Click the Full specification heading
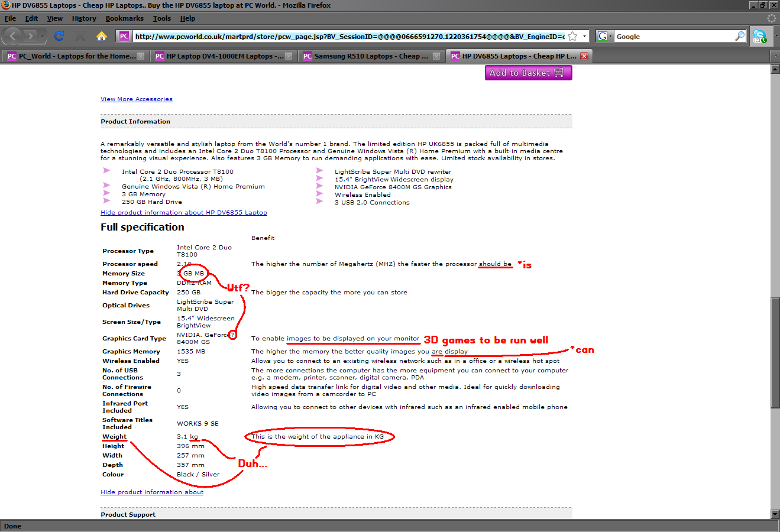 pyautogui.click(x=143, y=227)
